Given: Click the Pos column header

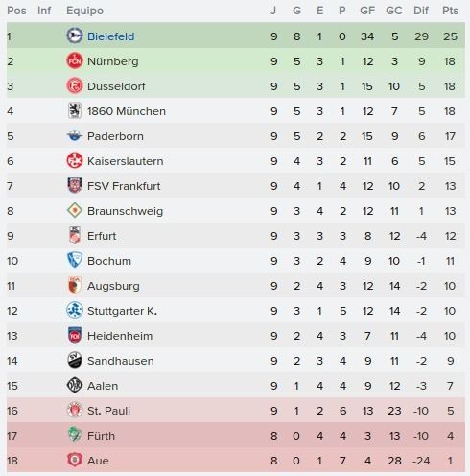Looking at the screenshot, I should (x=16, y=11).
